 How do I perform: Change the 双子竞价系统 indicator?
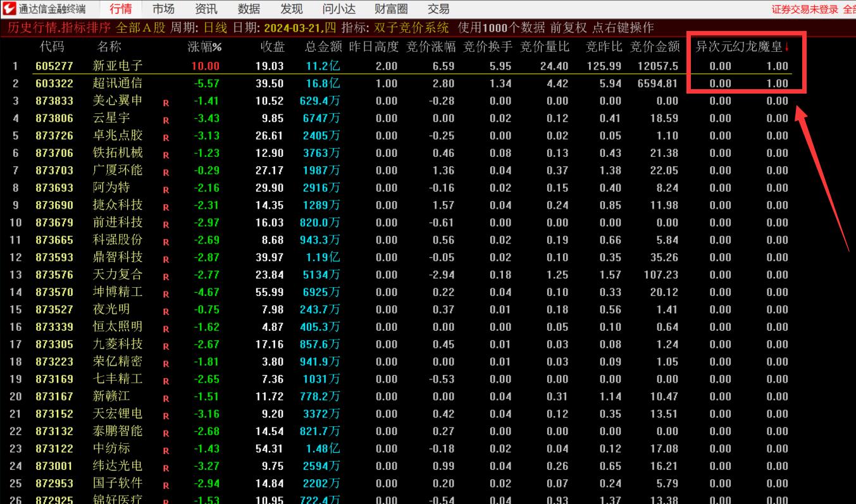coord(412,28)
